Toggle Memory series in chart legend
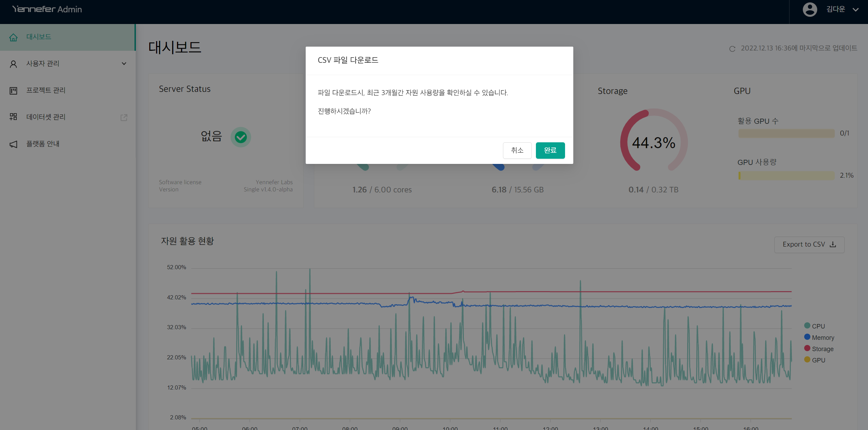 (819, 337)
